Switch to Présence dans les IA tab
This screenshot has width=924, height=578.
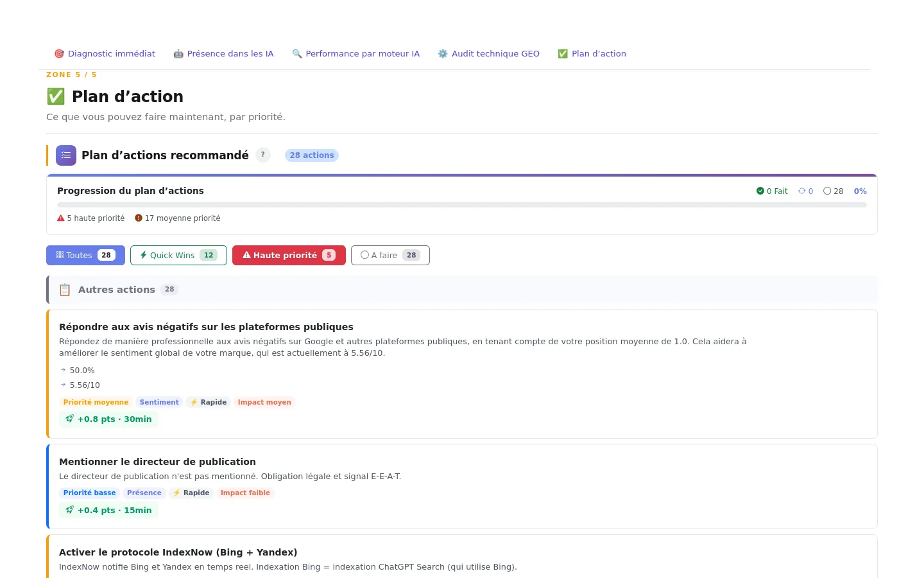(223, 54)
